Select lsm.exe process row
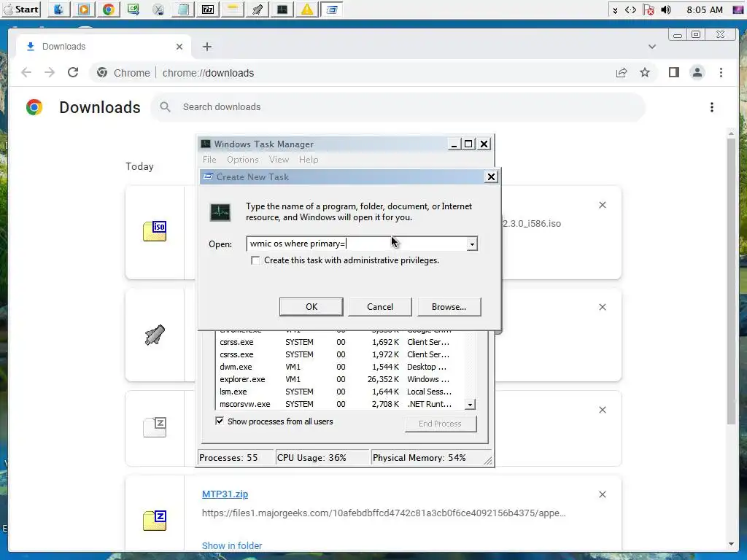The height and width of the screenshot is (560, 747). [340, 392]
